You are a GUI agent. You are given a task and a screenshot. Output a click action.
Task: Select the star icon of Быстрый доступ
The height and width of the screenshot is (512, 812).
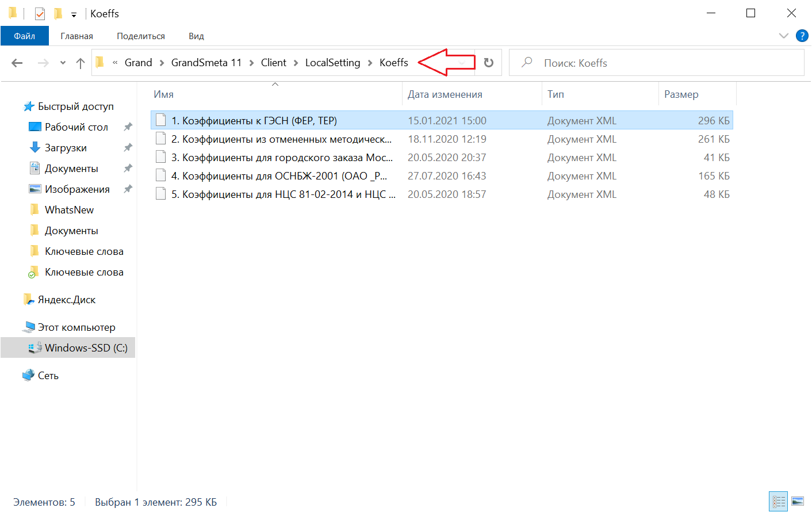[x=29, y=106]
